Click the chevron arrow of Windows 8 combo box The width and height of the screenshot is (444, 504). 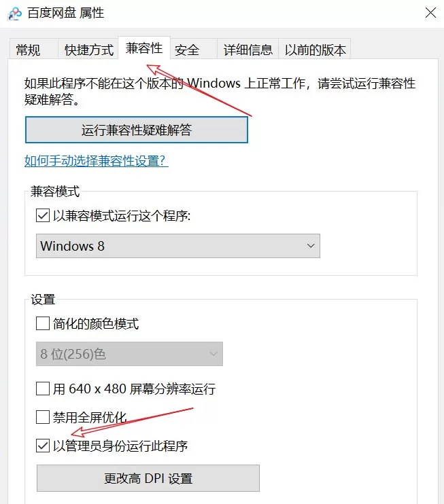[311, 246]
